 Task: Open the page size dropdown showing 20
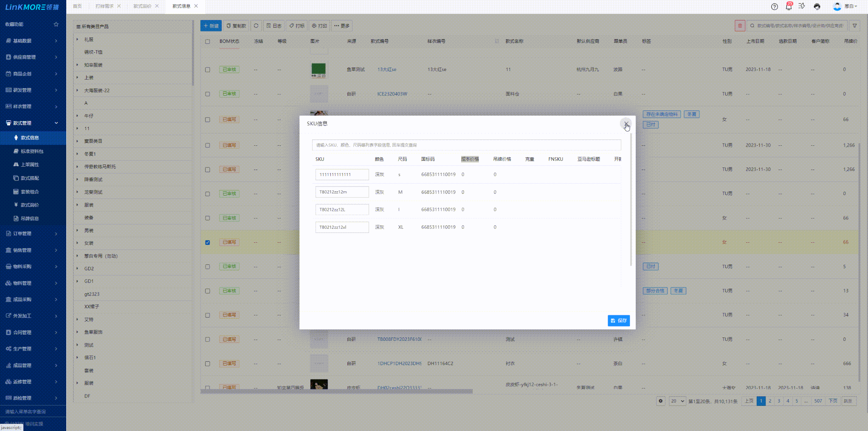point(677,401)
